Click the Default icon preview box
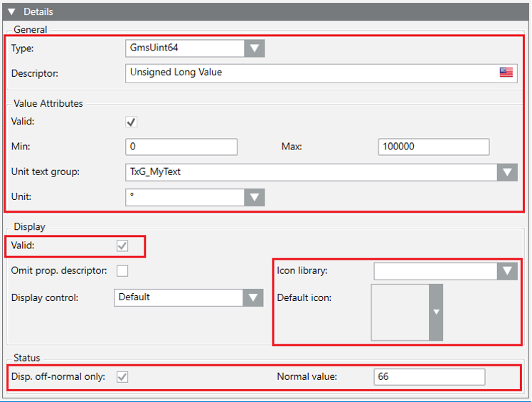Image resolution: width=532 pixels, height=402 pixels. point(400,312)
